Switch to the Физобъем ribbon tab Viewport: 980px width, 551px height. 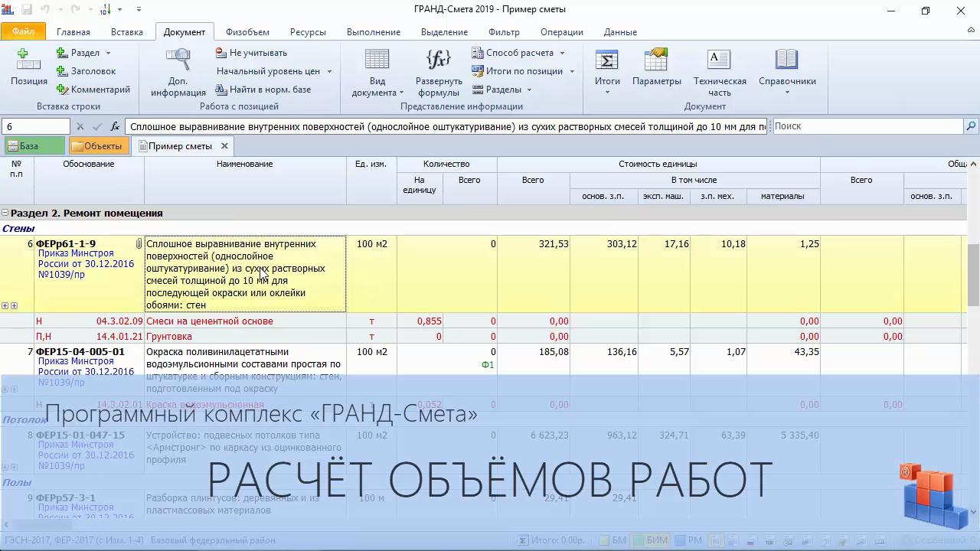pos(247,32)
